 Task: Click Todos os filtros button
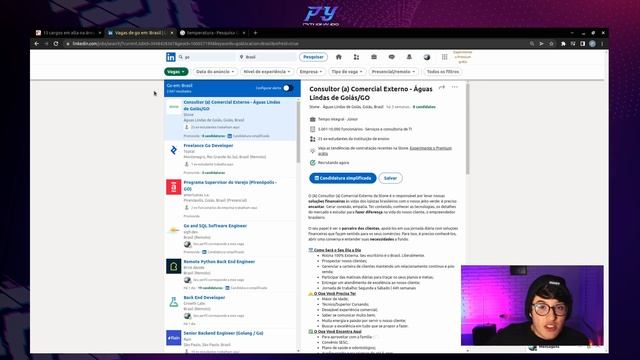443,72
